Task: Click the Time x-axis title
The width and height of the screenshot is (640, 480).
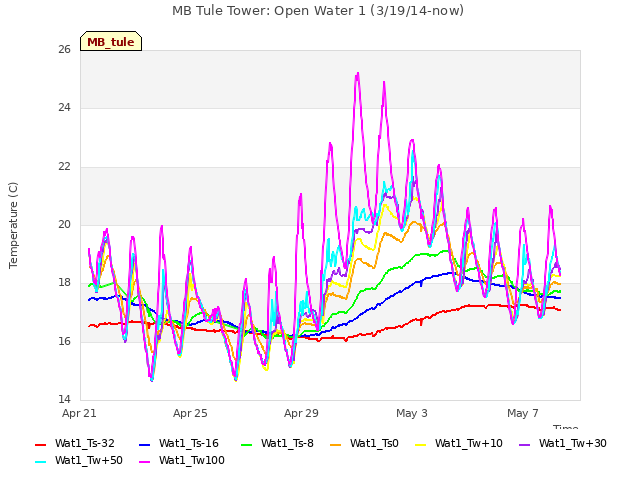Action: 565,427
